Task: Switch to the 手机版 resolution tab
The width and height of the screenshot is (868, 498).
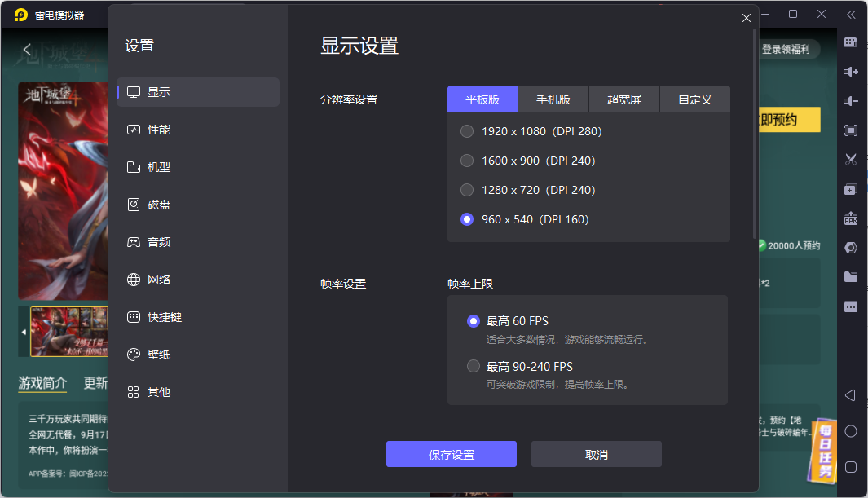Action: [x=553, y=99]
